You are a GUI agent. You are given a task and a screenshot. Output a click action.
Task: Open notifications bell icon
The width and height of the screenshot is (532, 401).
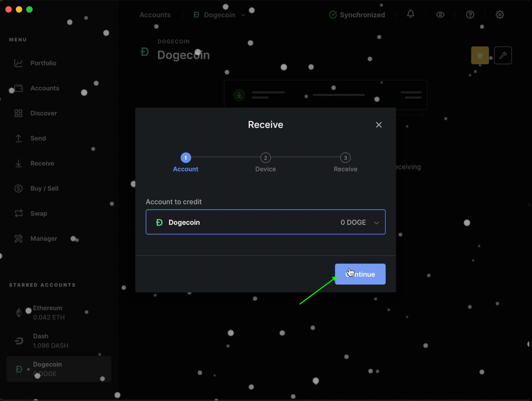click(x=411, y=14)
